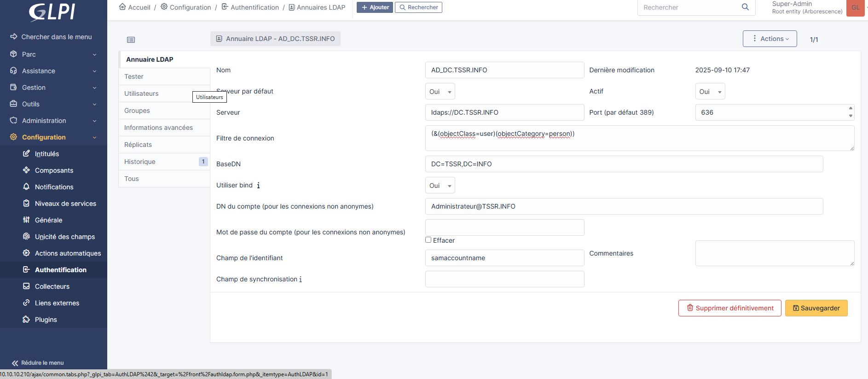Image resolution: width=868 pixels, height=379 pixels.
Task: Expand the Actions menu
Action: click(770, 39)
